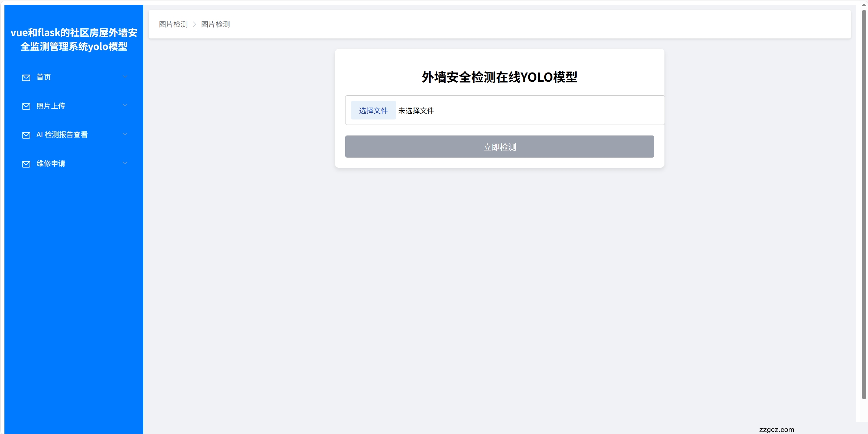Click the scroll-up arrow on the right scrollbar
Screen dimensions: 868x434
point(864,4)
